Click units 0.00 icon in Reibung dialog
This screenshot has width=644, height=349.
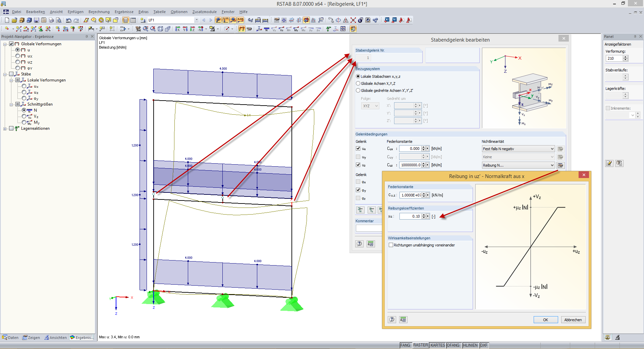(403, 319)
